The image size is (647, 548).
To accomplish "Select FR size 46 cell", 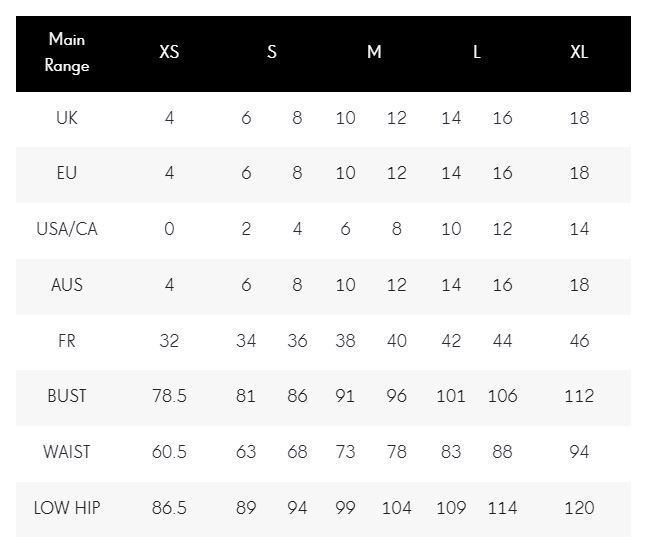I will [578, 341].
